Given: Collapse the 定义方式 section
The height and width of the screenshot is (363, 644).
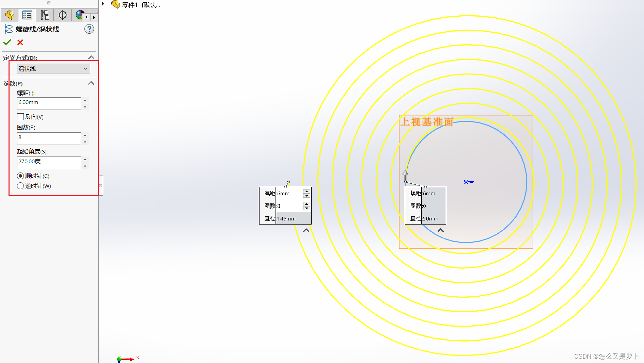Looking at the screenshot, I should (x=91, y=57).
